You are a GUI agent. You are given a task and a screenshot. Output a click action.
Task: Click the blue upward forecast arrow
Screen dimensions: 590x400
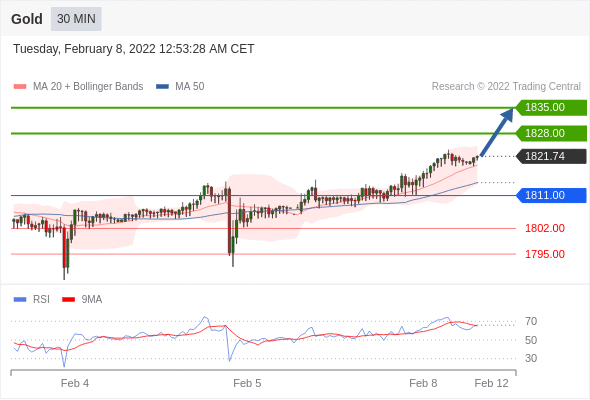497,132
